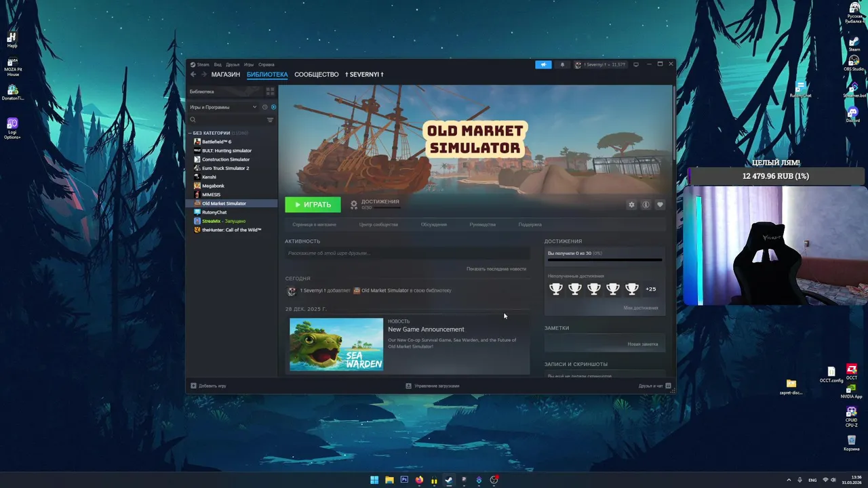
Task: Click the achievements progress bar in panel
Action: pos(605,260)
